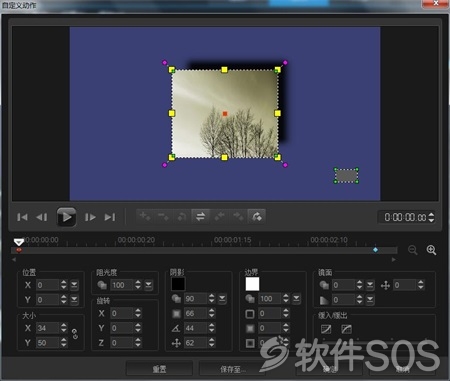Step back one frame
The height and width of the screenshot is (381, 450).
42,217
